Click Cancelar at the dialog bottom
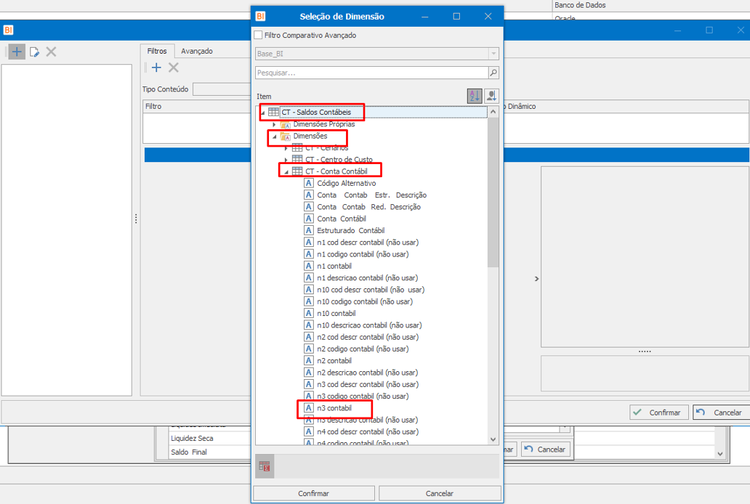The width and height of the screenshot is (750, 504). coord(440,493)
